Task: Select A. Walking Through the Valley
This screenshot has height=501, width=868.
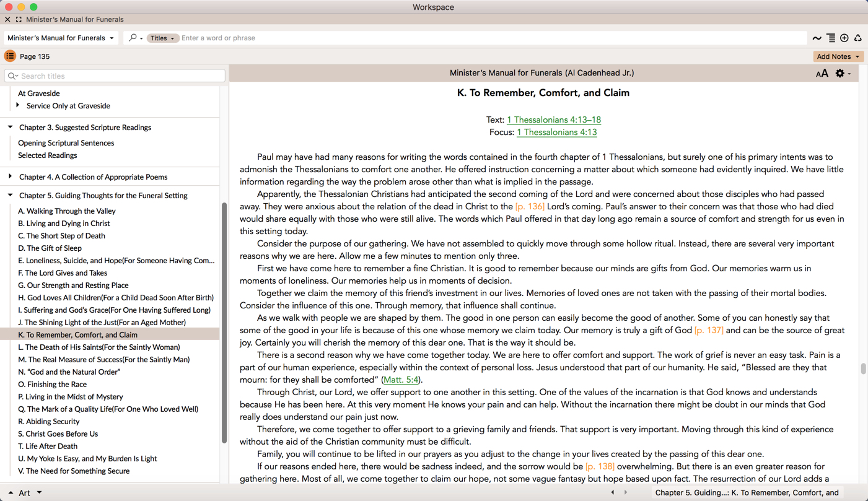Action: click(x=67, y=211)
